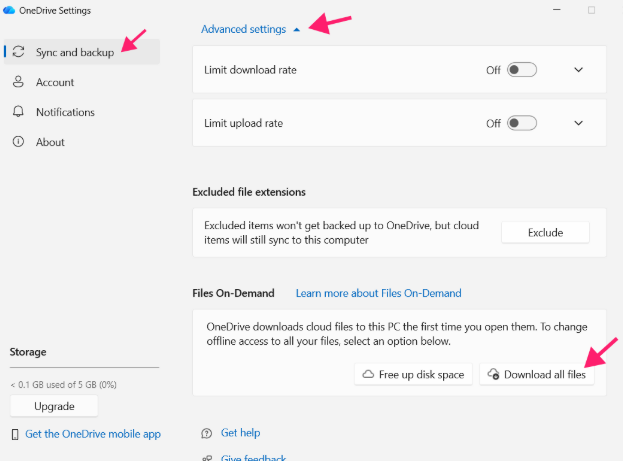Click the 'OneDrive downloads cloud files' description
Screen dimensions: 623x461
397,334
